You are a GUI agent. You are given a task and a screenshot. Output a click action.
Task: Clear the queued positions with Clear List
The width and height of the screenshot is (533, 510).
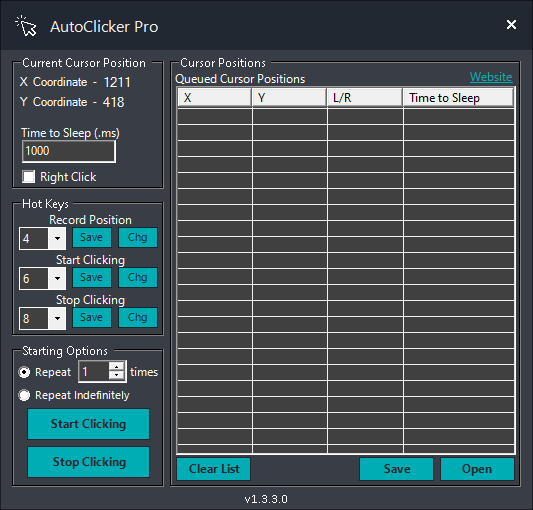pyautogui.click(x=213, y=469)
